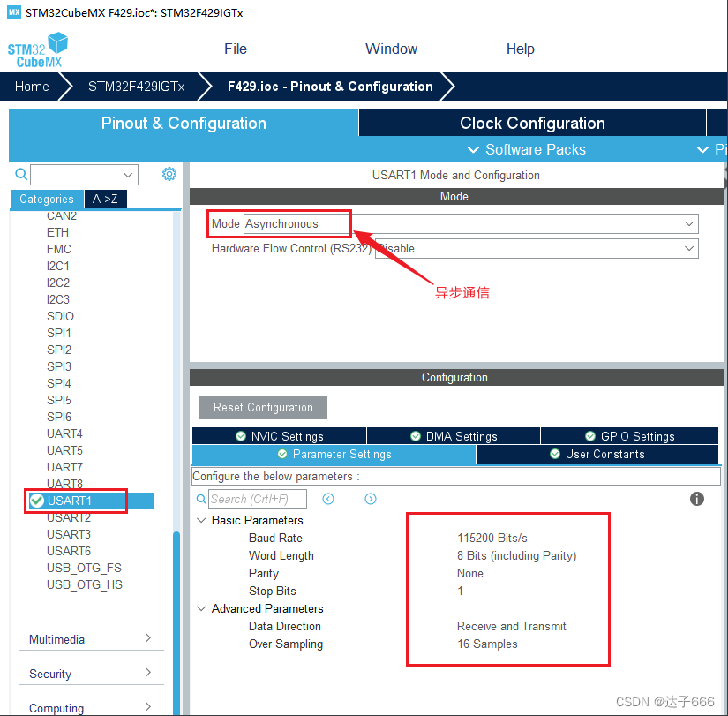This screenshot has height=716, width=728.
Task: Select USB_OTG_HS in the list
Action: [x=85, y=584]
